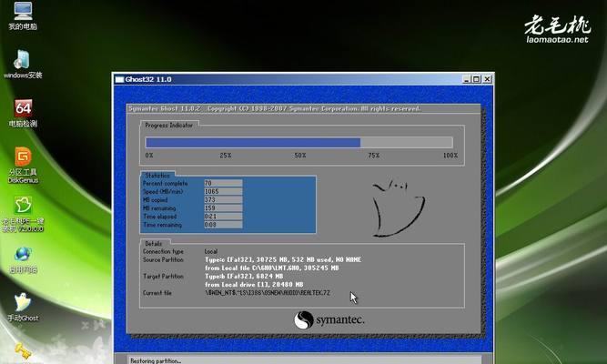Image resolution: width=607 pixels, height=364 pixels.
Task: Click the Time elapsed value
Action: pyautogui.click(x=223, y=217)
